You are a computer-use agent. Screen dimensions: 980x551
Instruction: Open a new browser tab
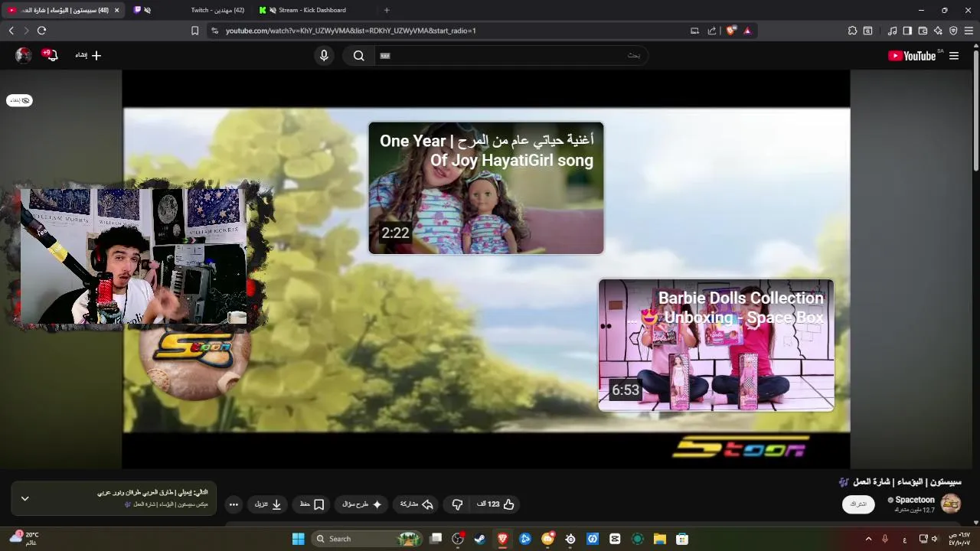pyautogui.click(x=387, y=10)
